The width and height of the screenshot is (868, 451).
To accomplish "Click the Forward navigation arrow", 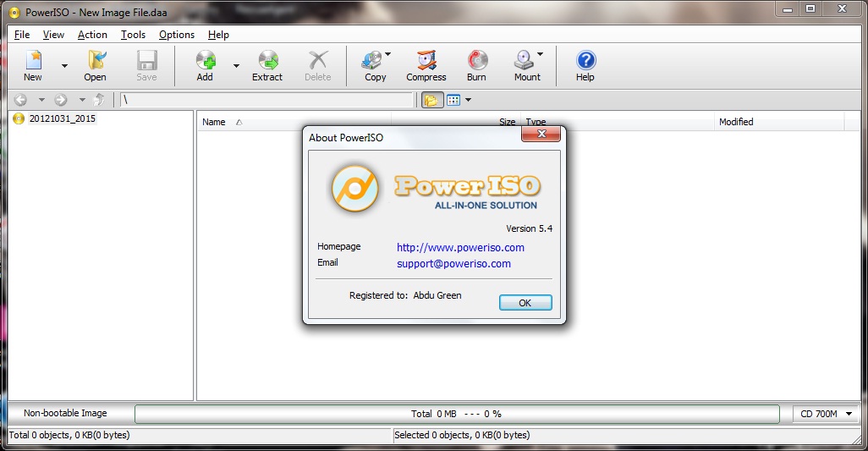I will [x=61, y=100].
